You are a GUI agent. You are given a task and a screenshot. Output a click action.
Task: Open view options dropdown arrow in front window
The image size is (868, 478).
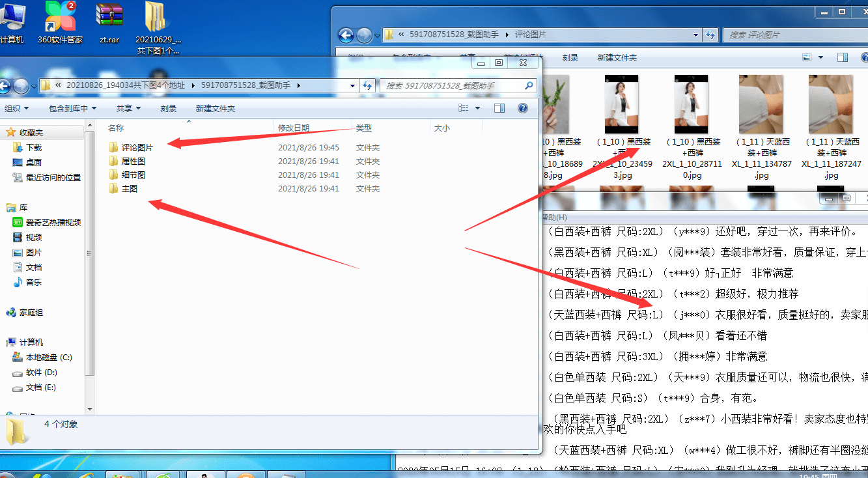point(478,108)
